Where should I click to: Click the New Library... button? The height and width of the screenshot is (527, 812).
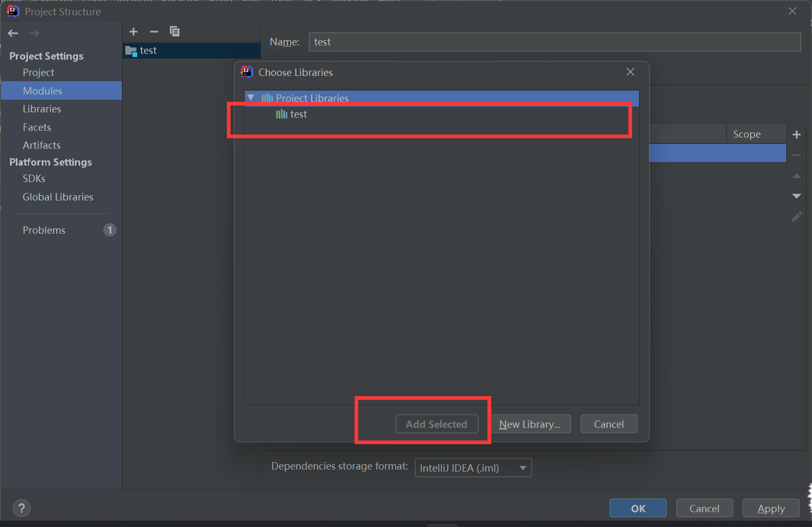coord(530,424)
